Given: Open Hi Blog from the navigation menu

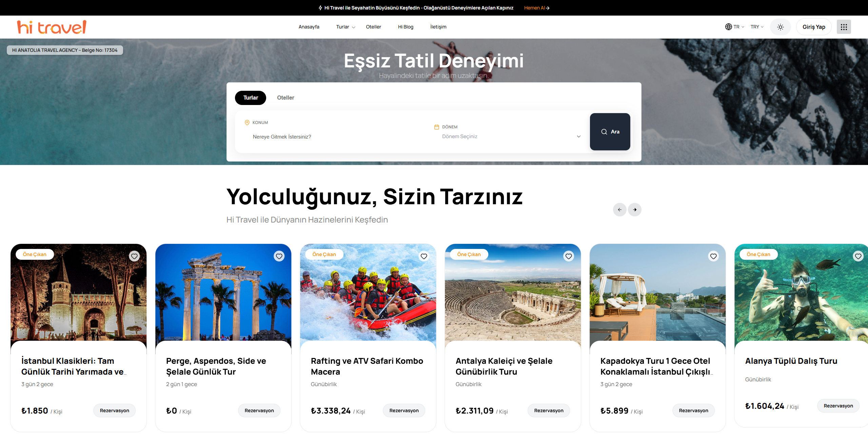Looking at the screenshot, I should coord(406,27).
